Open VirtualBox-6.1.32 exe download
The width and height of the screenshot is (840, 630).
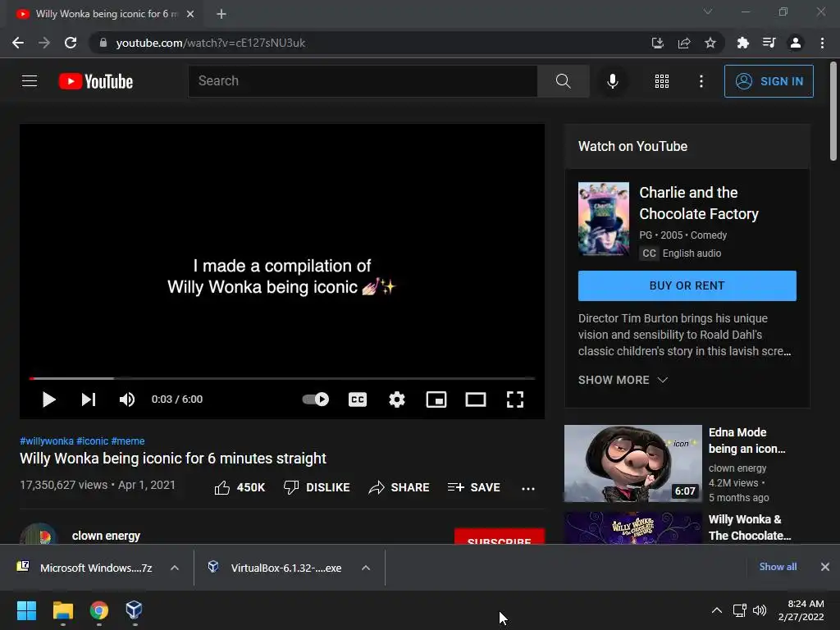276,568
